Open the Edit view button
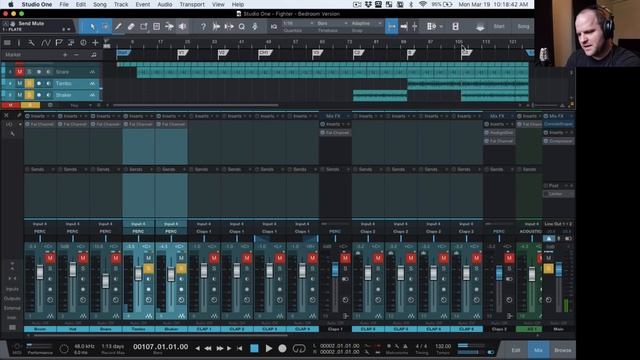The height and width of the screenshot is (360, 640). point(516,350)
